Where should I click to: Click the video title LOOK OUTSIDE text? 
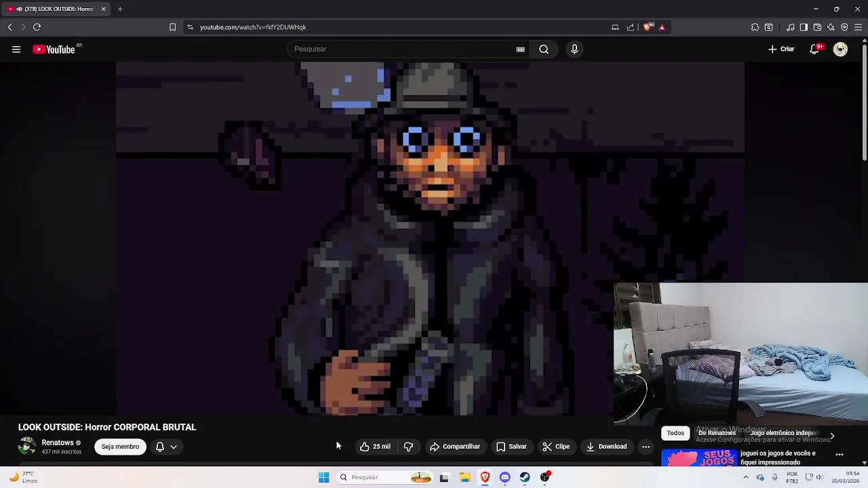click(x=107, y=427)
